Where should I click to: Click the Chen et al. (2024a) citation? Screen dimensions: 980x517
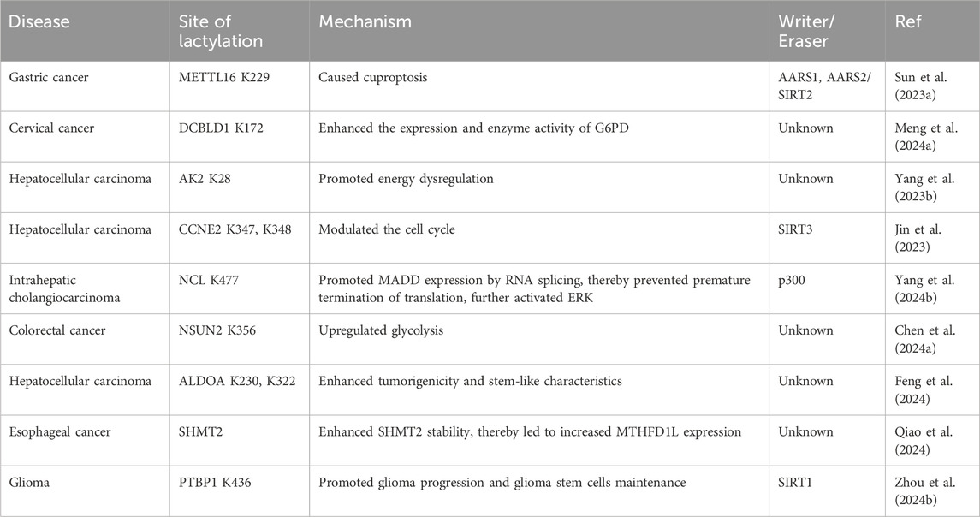tap(925, 340)
